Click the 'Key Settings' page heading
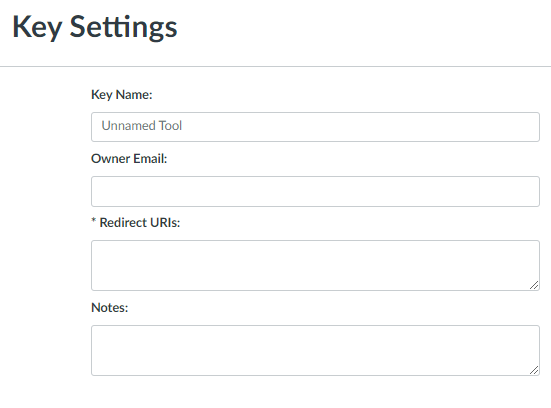 click(x=95, y=27)
